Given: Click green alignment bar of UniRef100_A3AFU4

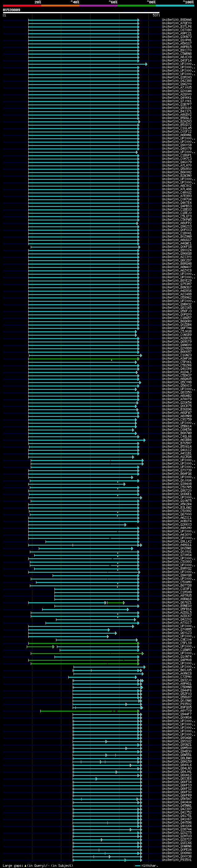Looking at the screenshot, I should coord(83,359).
